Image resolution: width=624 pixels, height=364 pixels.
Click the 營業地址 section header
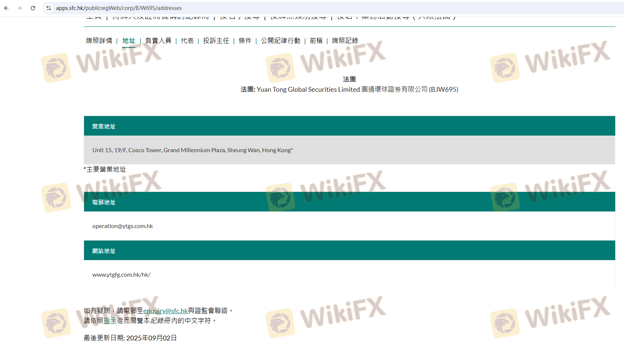pyautogui.click(x=104, y=126)
